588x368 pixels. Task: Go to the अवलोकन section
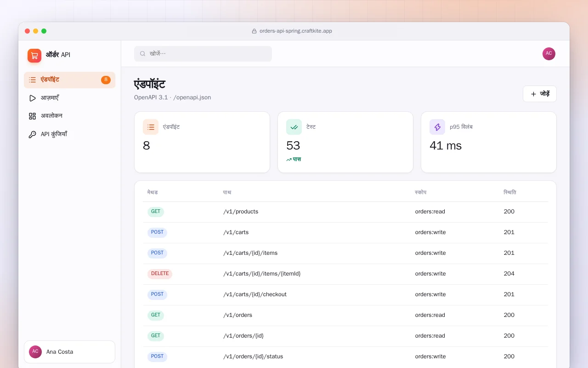pos(69,116)
